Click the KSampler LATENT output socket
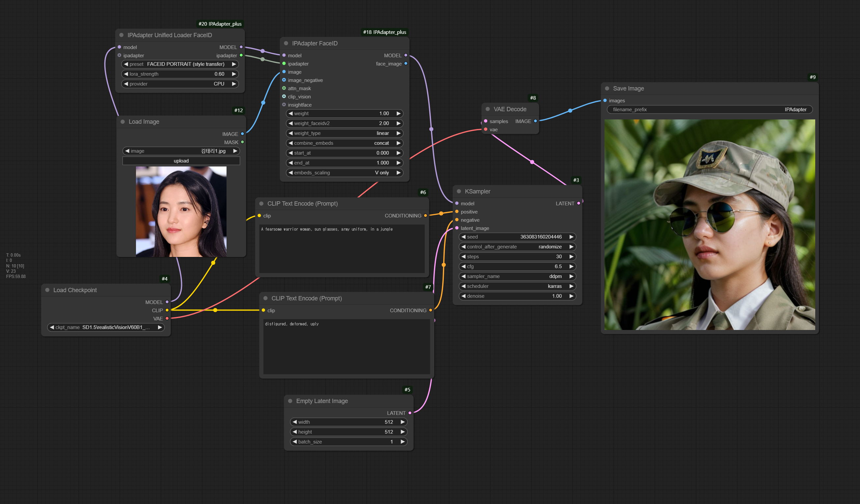Viewport: 860px width, 504px height. pos(578,203)
